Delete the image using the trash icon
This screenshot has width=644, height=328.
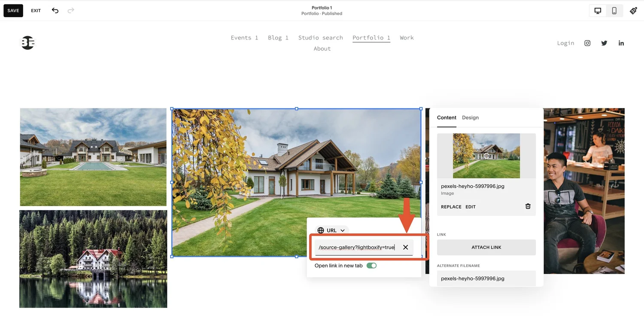(528, 206)
